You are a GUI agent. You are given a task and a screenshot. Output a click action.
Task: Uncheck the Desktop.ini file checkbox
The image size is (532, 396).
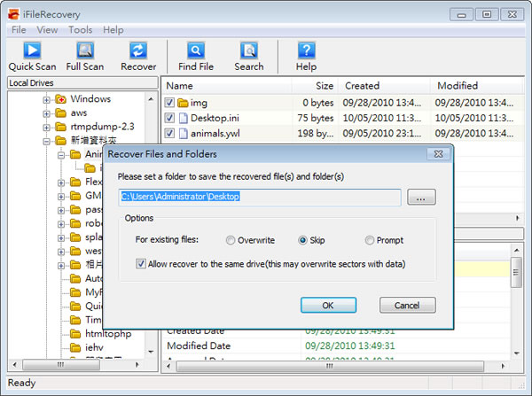pos(170,118)
